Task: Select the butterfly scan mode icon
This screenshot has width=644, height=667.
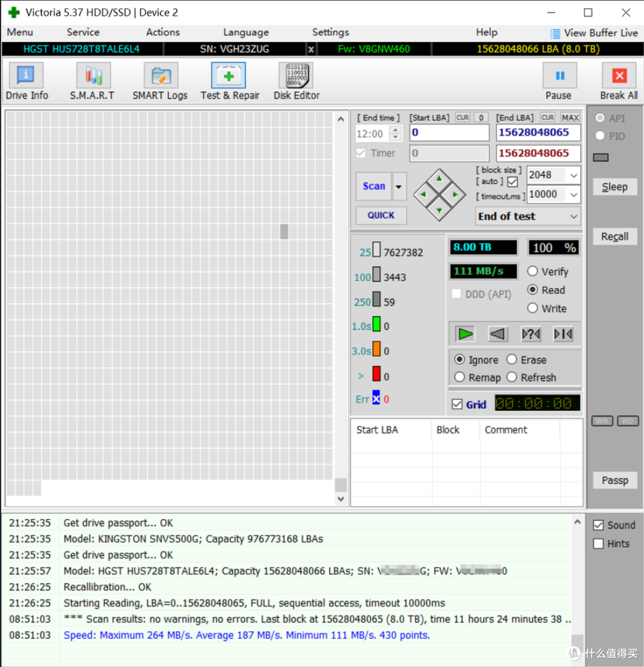Action: tap(563, 334)
